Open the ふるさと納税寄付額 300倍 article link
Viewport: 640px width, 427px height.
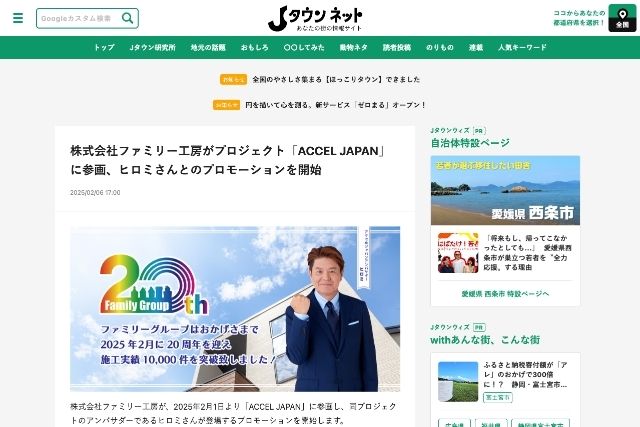[x=525, y=375]
